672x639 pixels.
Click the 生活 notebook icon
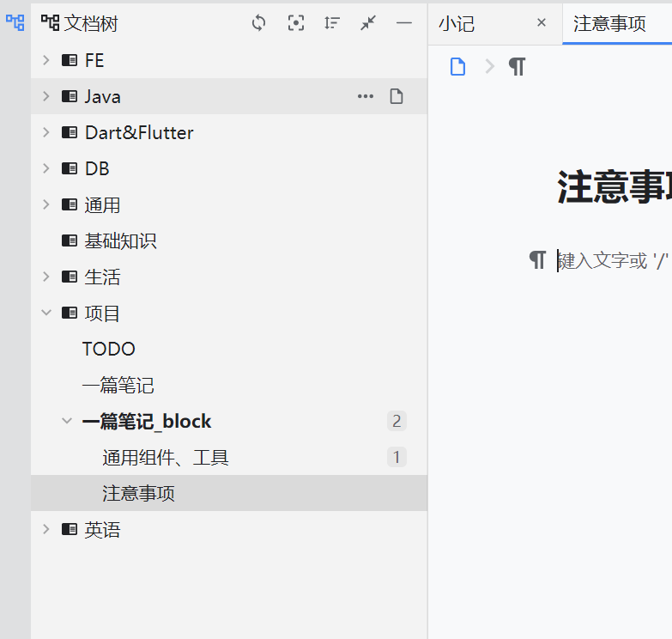70,277
